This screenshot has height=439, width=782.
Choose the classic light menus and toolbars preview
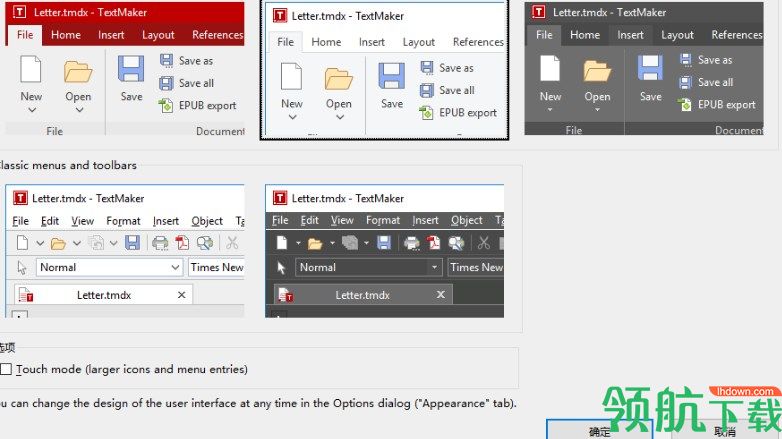[x=125, y=250]
